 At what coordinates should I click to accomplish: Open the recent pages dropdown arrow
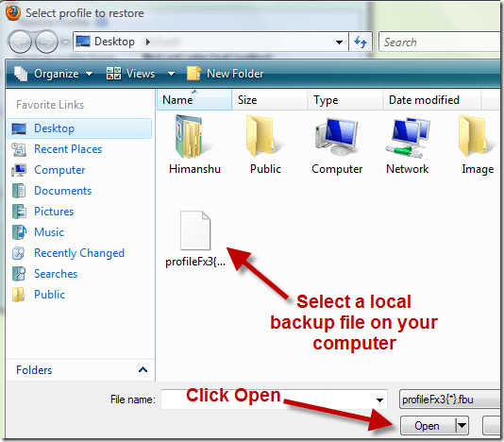(x=65, y=42)
